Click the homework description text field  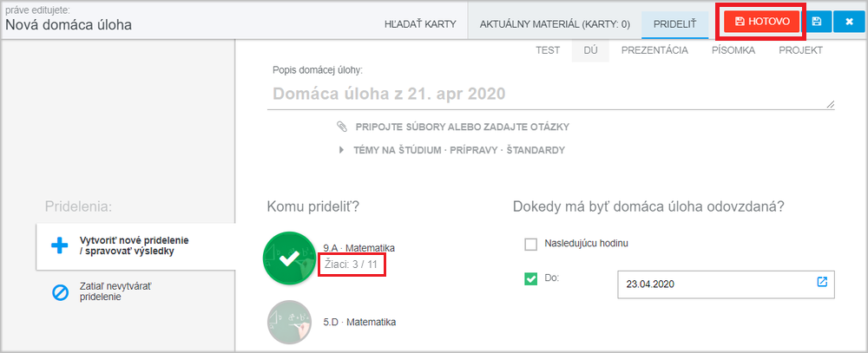[x=551, y=94]
